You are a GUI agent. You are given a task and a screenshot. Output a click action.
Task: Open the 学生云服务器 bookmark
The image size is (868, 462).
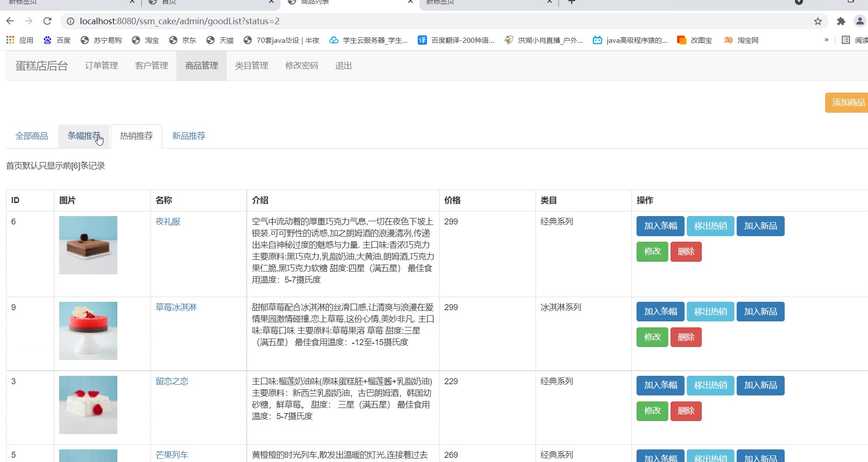[x=368, y=40]
